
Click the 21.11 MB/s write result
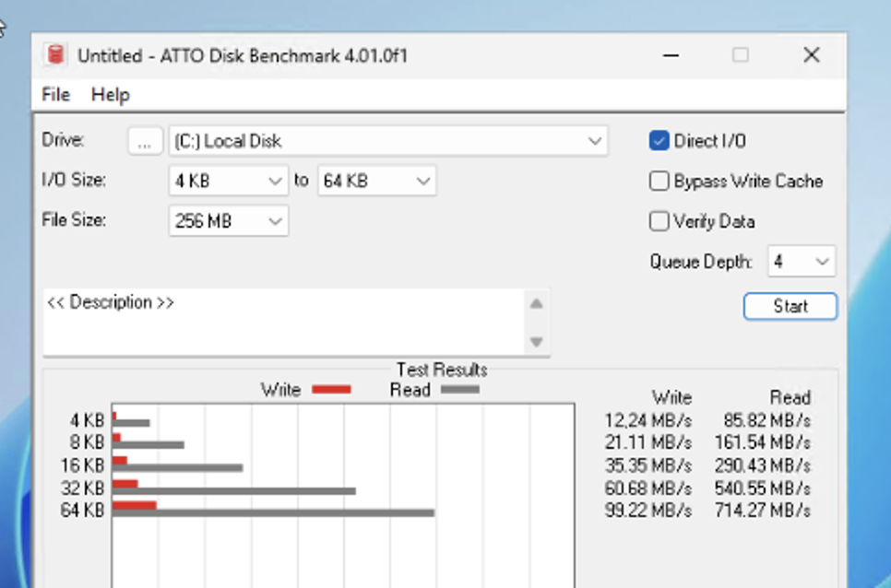pyautogui.click(x=647, y=442)
